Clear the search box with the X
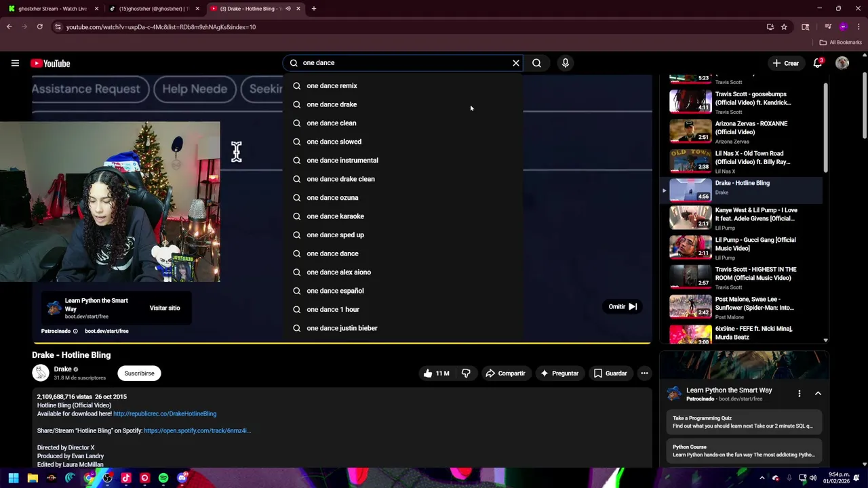This screenshot has width=868, height=488. pos(516,63)
